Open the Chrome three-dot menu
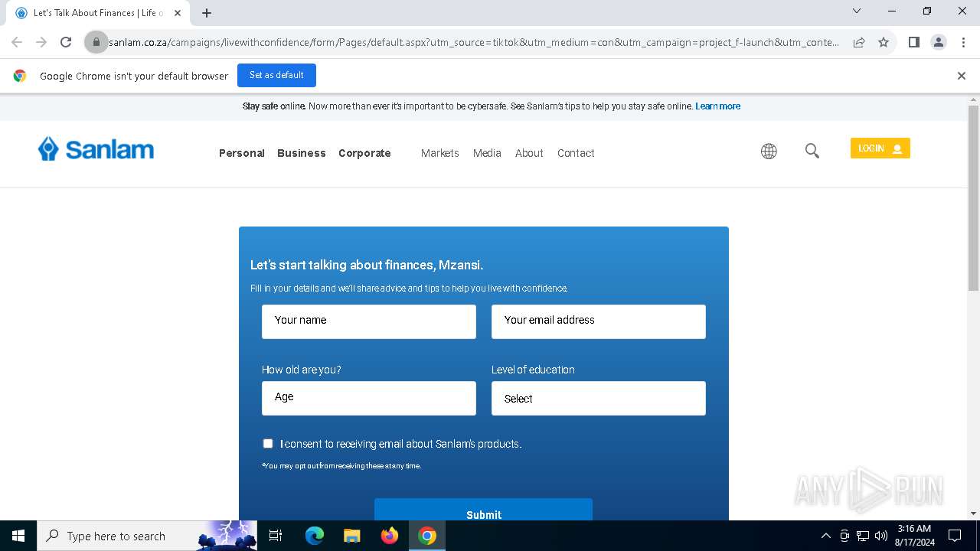 [x=962, y=42]
